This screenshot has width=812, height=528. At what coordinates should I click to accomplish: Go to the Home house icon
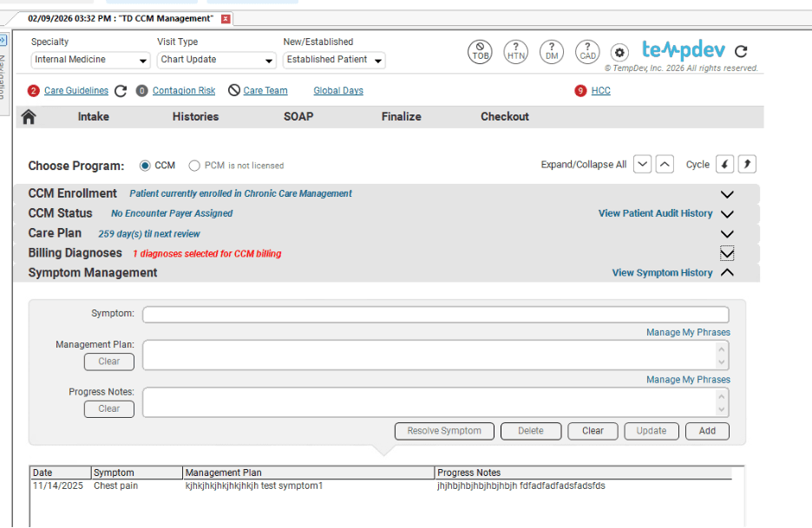(x=29, y=117)
